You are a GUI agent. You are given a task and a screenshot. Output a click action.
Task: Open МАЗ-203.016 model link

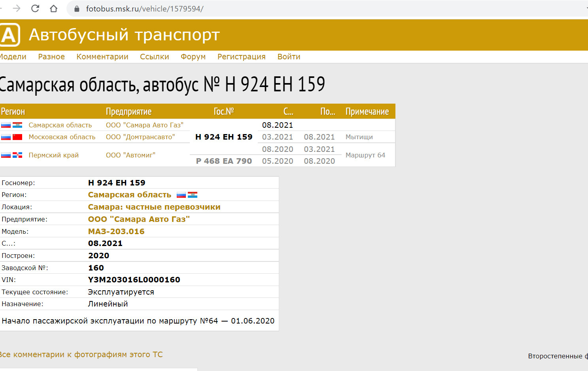click(x=116, y=231)
